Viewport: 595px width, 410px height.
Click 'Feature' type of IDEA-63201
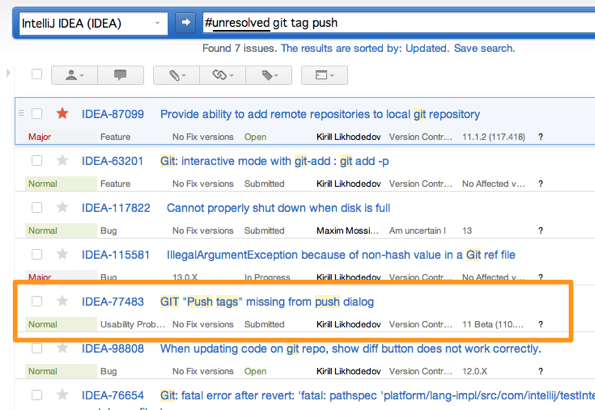coord(115,184)
